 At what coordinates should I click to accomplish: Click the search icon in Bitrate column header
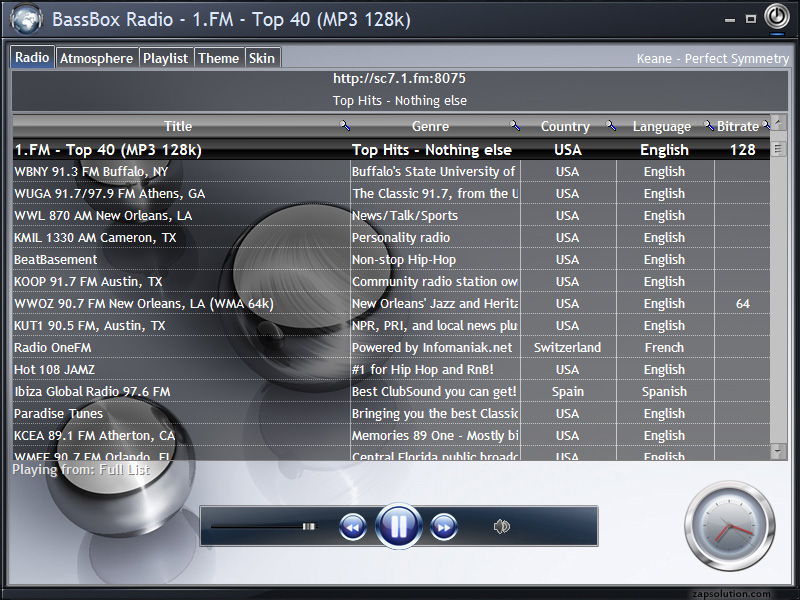[x=766, y=125]
